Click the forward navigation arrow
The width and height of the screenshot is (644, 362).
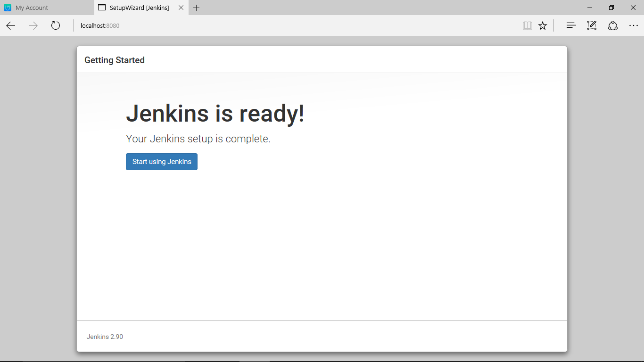point(33,25)
